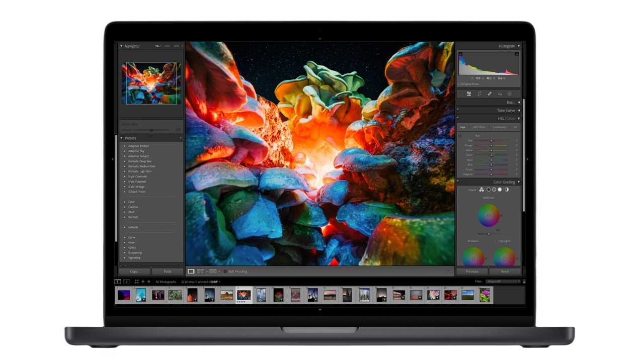Switch Color Grading to Global view

coord(507,190)
